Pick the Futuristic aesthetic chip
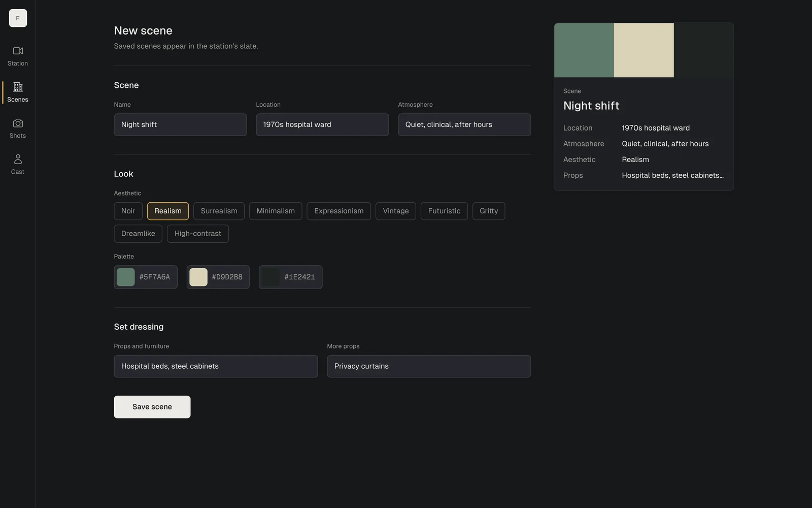This screenshot has width=812, height=508. pos(444,211)
